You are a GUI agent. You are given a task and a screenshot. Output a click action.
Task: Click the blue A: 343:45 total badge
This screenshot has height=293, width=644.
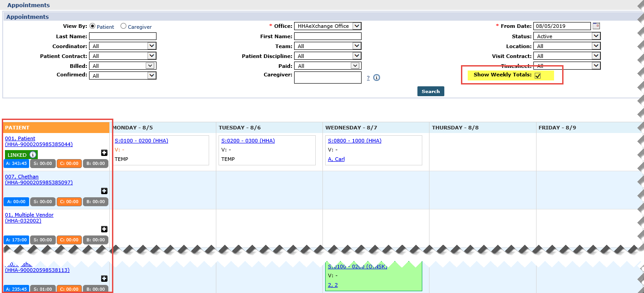pyautogui.click(x=17, y=164)
